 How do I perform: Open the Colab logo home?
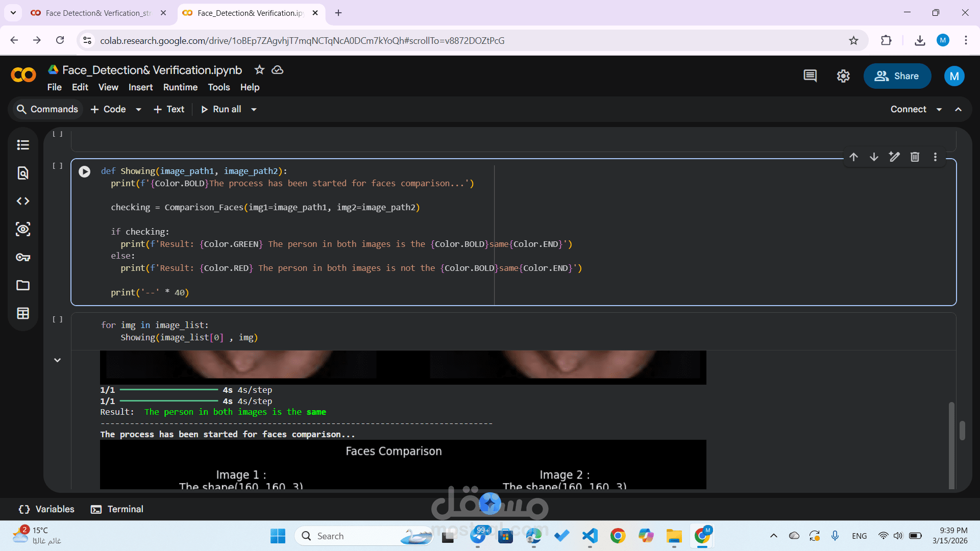point(23,75)
